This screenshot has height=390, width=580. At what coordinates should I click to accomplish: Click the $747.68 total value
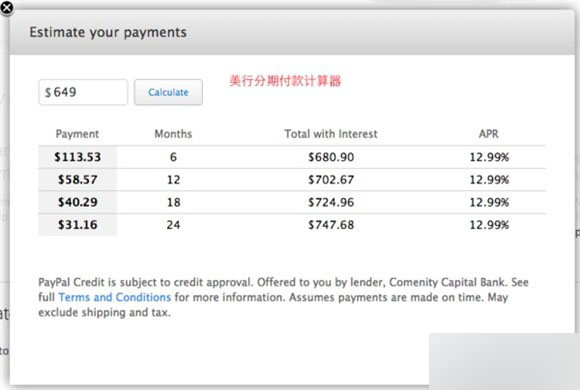[331, 225]
